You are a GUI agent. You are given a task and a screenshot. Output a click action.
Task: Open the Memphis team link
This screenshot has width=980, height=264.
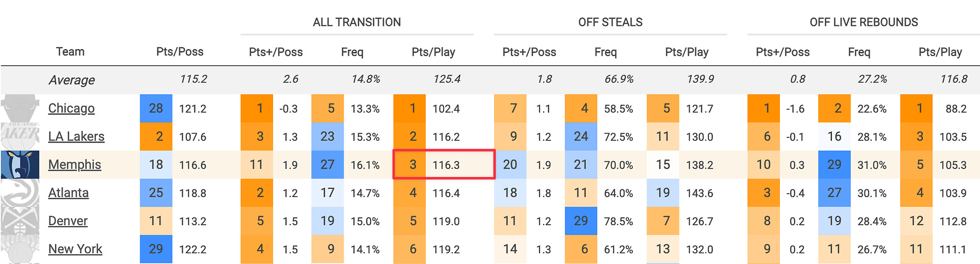75,164
